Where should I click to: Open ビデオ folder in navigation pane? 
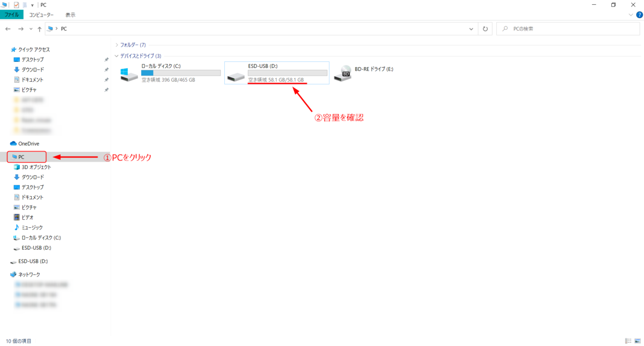coord(24,217)
